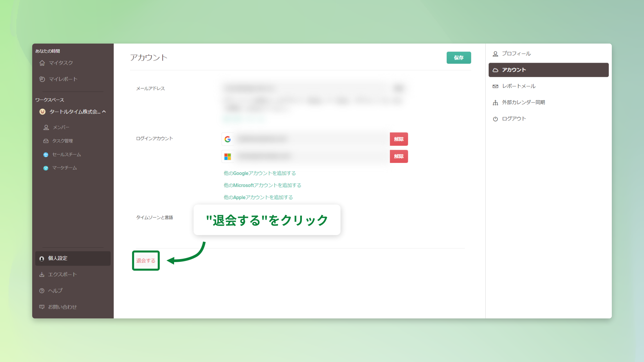Open 外部カレンダー同期 settings

click(x=523, y=102)
